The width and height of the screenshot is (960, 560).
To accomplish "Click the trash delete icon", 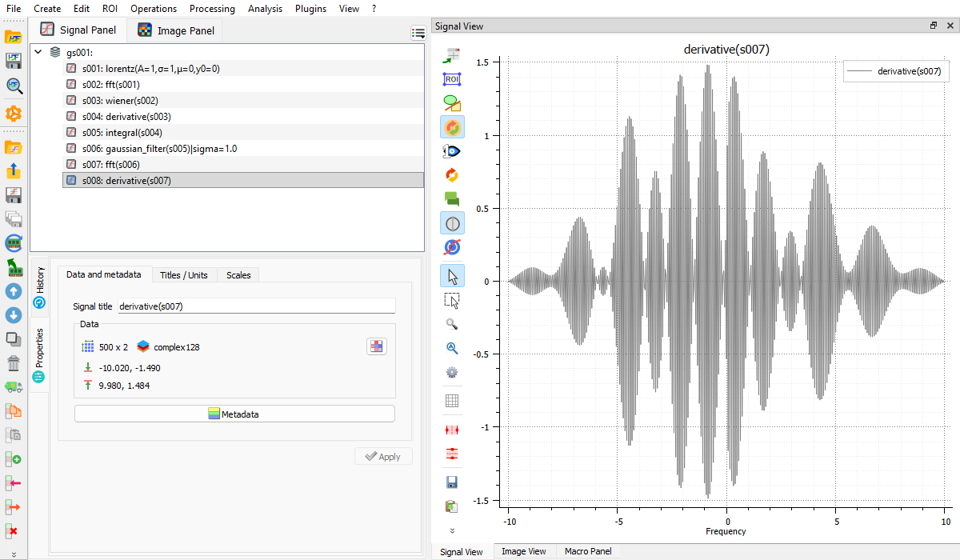I will (x=14, y=363).
